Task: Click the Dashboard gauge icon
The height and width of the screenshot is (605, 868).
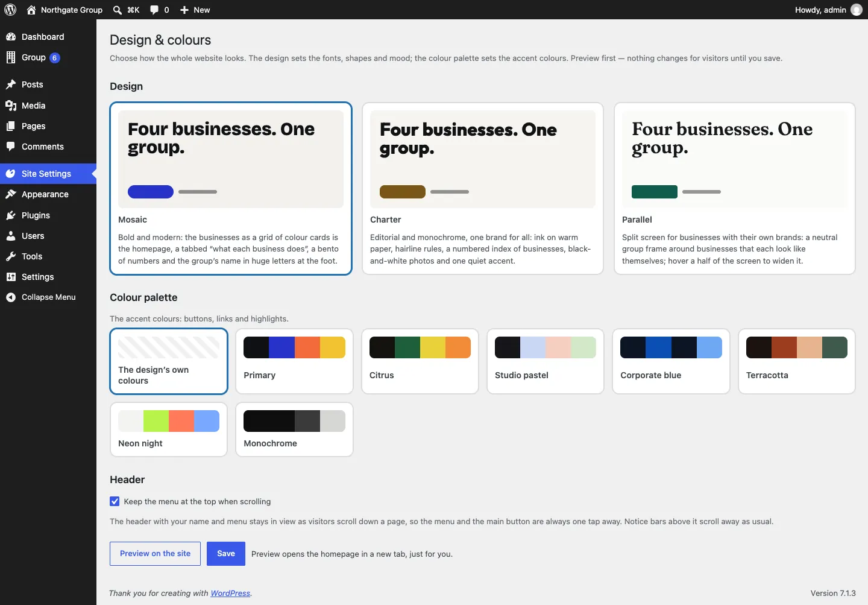Action: tap(11, 37)
